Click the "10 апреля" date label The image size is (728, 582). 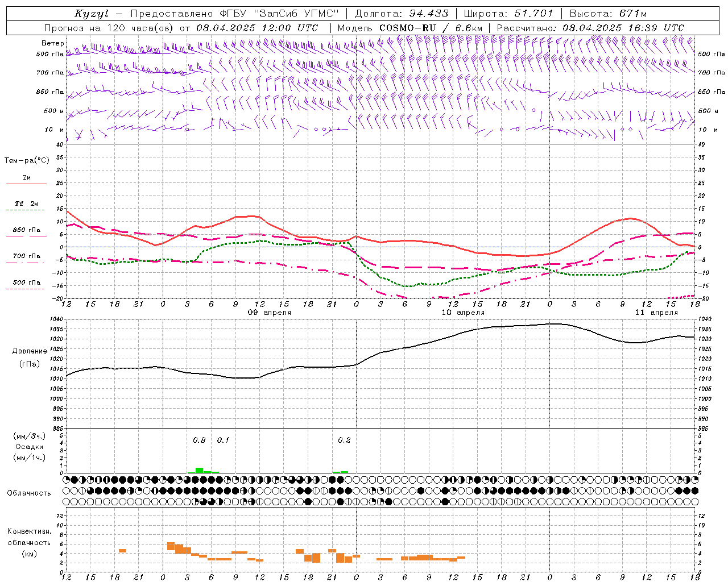pyautogui.click(x=463, y=313)
